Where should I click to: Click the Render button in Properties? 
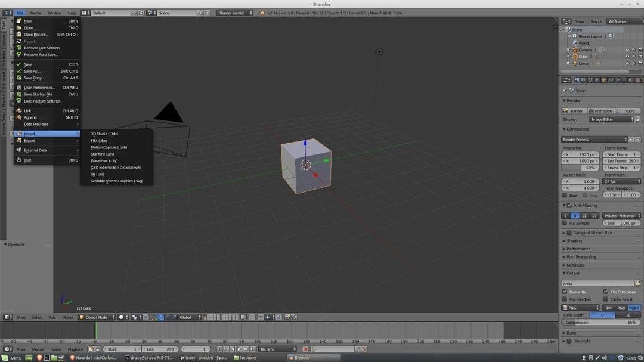point(574,111)
